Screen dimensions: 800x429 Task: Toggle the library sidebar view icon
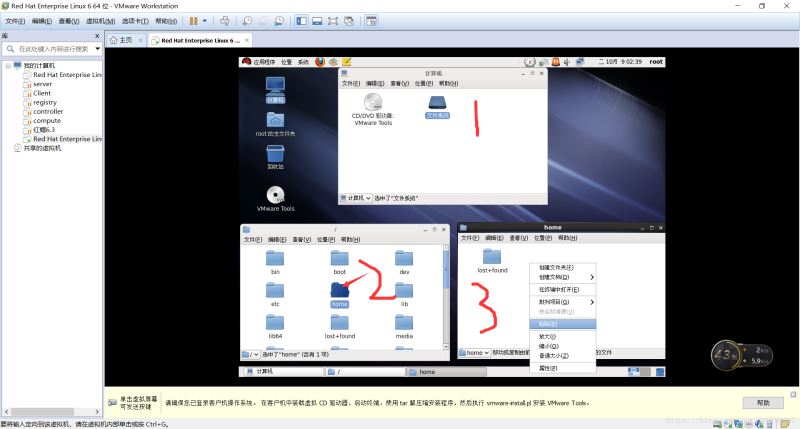(x=302, y=21)
